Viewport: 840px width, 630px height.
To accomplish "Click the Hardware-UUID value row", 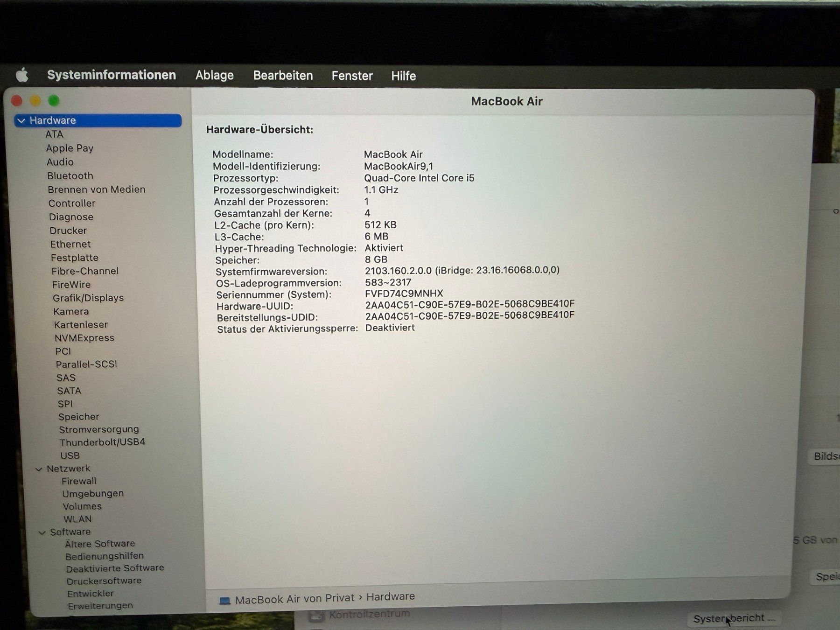I will [x=470, y=305].
